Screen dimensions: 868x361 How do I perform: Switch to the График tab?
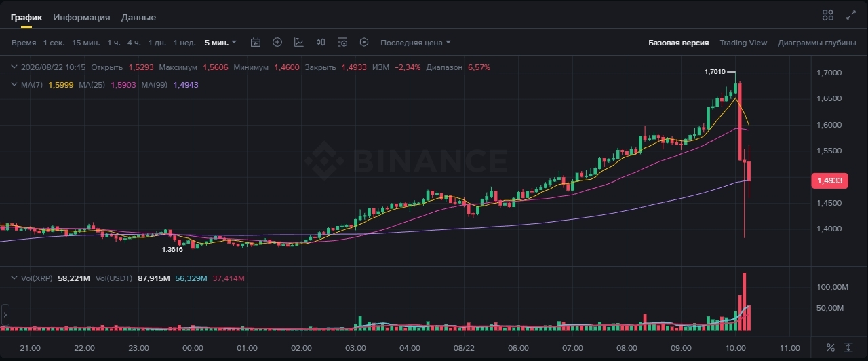[x=26, y=17]
